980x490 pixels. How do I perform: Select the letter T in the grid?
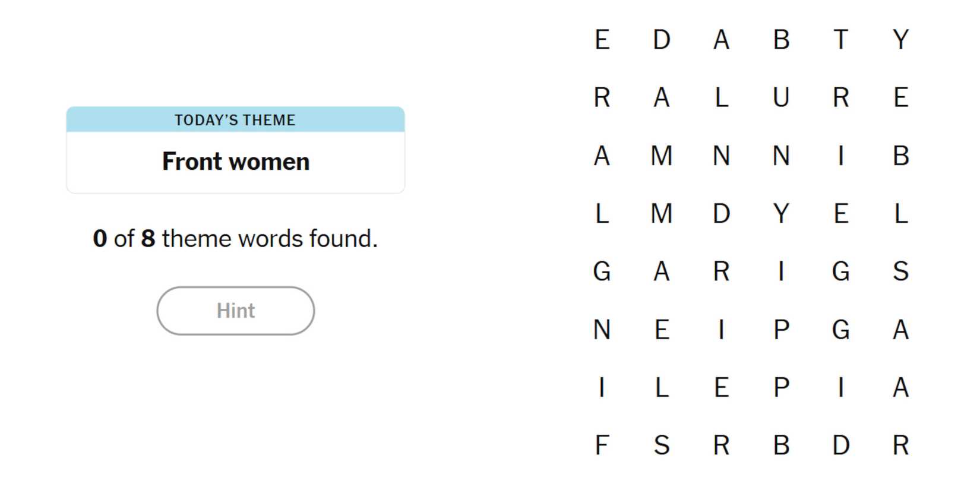point(840,40)
